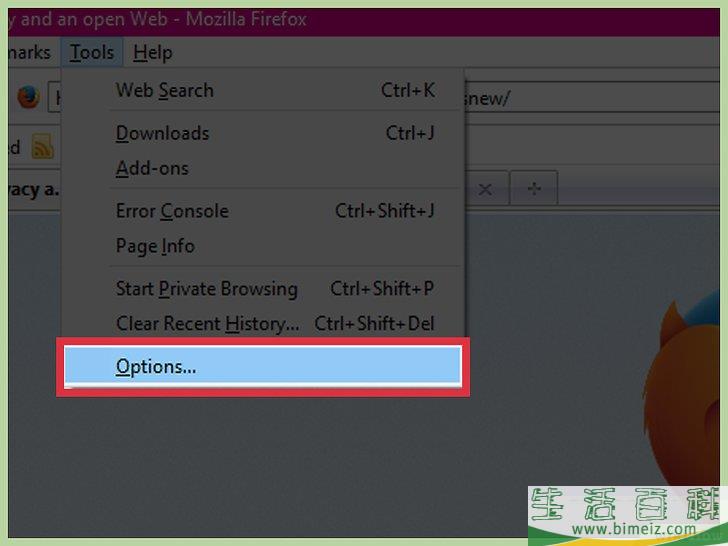Viewport: 728px width, 546px height.
Task: Choose Add-ons in the Tools menu
Action: [263, 168]
